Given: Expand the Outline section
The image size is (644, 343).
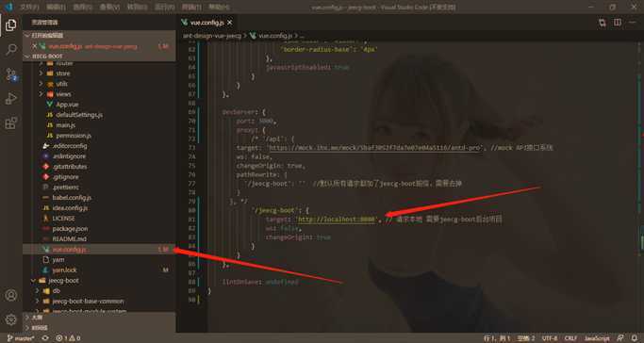Looking at the screenshot, I should tap(99, 318).
